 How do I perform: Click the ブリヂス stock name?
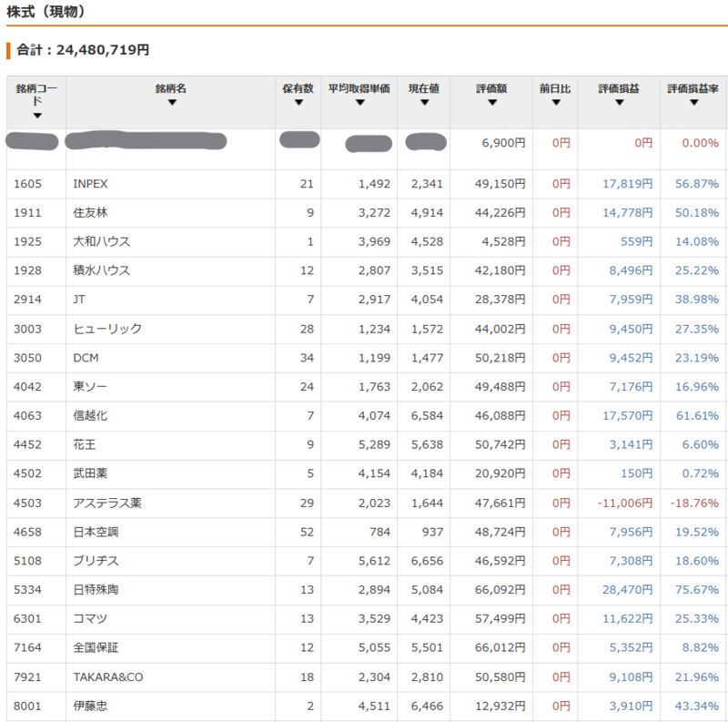[96, 561]
